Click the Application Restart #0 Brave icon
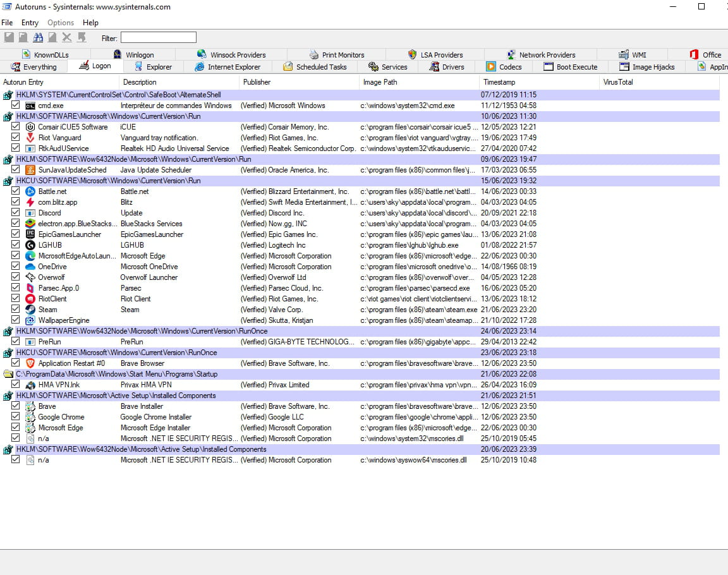 [30, 363]
